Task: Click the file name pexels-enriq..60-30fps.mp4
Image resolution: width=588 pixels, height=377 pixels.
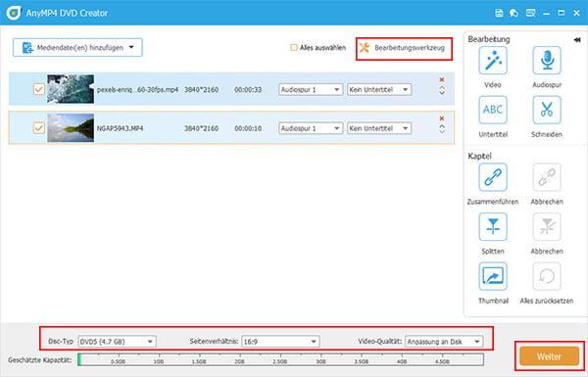Action: click(137, 90)
